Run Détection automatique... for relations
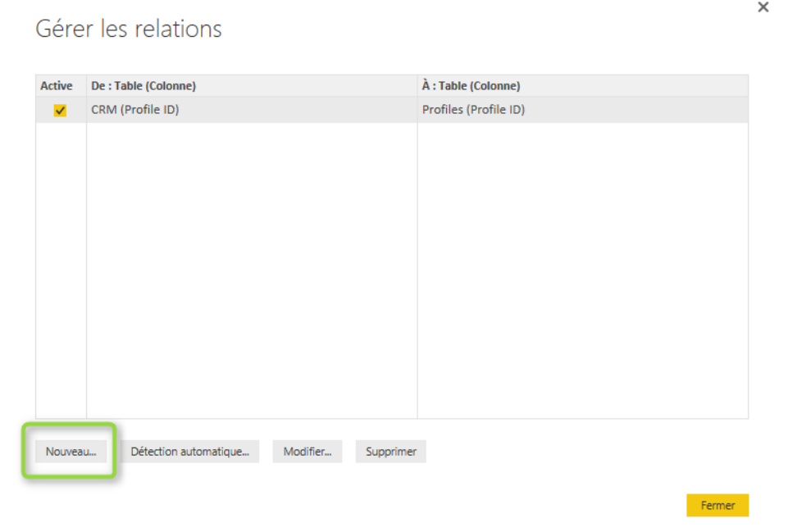This screenshot has width=788, height=532. [189, 452]
